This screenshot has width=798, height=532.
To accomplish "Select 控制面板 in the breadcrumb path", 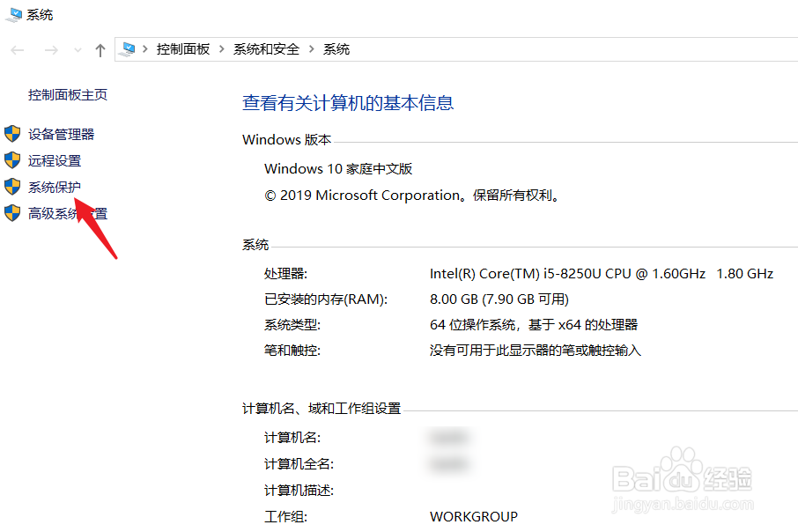I will click(x=182, y=49).
